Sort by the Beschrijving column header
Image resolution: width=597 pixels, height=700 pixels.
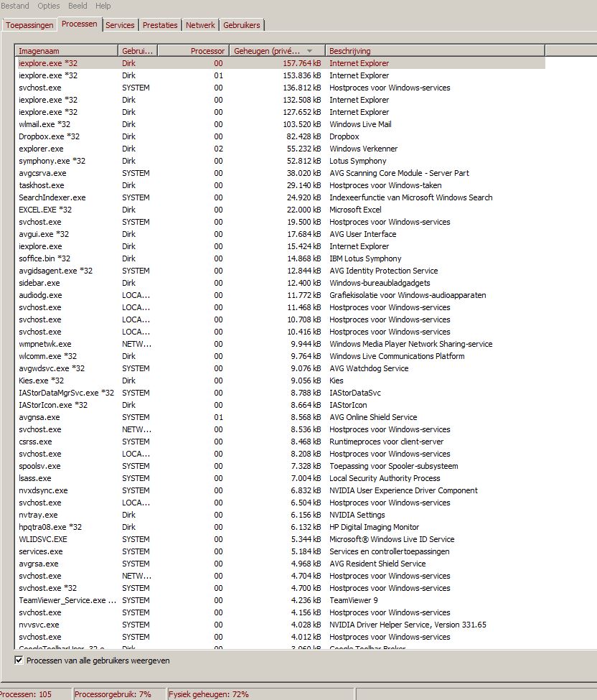coord(435,50)
